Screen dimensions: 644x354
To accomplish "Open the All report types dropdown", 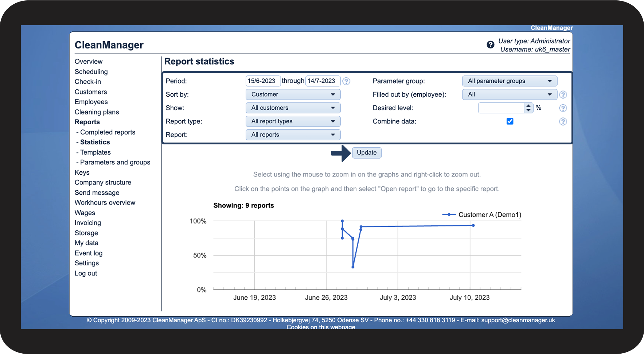I will click(293, 121).
